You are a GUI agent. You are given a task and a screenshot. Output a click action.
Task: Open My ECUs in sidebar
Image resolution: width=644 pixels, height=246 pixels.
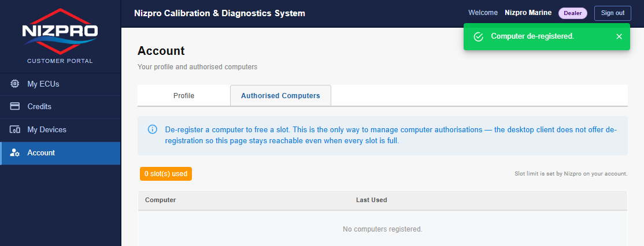(x=60, y=84)
